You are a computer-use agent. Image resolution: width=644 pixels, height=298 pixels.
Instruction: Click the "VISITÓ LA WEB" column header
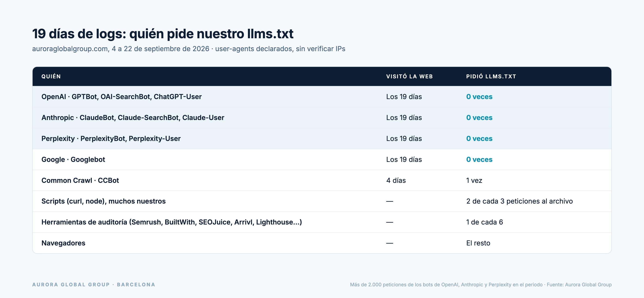pos(410,77)
